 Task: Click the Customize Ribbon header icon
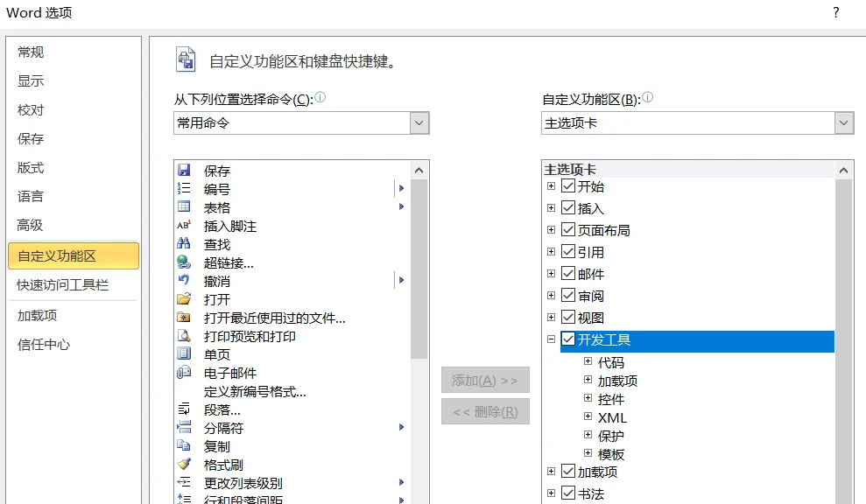tap(187, 59)
